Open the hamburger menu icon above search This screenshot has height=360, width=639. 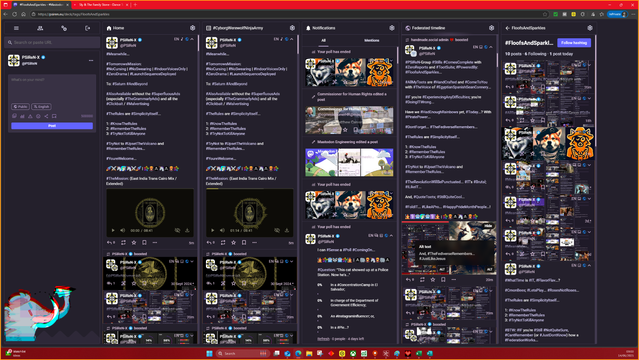pos(16,28)
